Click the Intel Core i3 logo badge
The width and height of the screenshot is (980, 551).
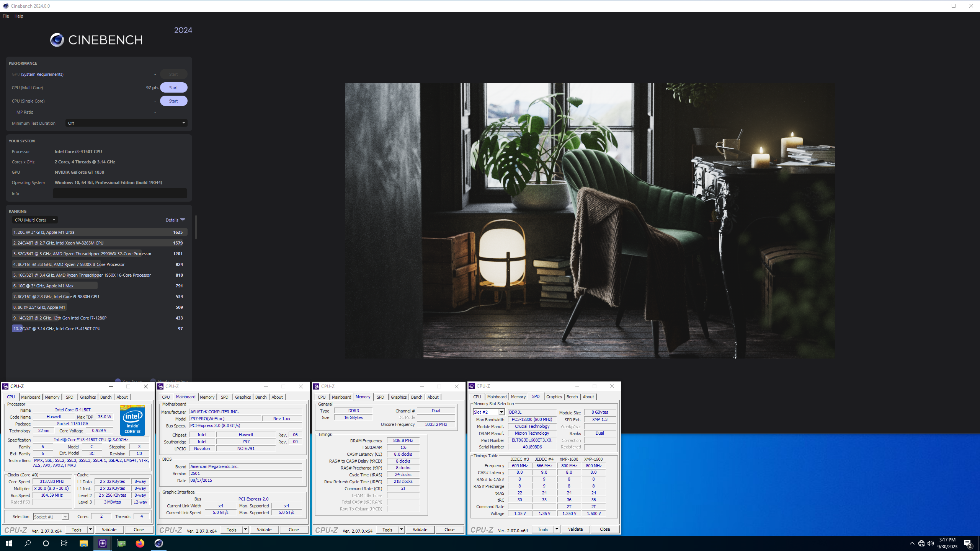coord(132,420)
